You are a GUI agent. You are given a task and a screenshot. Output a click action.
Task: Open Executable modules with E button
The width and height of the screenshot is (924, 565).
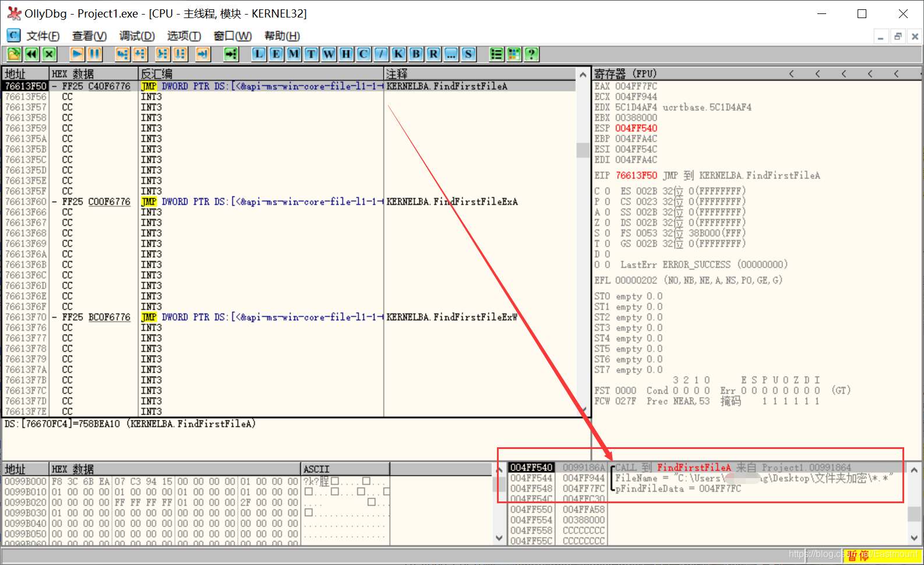coord(276,54)
